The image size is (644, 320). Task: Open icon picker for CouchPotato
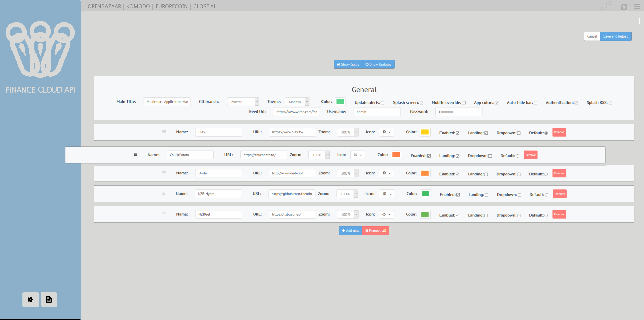(x=358, y=155)
